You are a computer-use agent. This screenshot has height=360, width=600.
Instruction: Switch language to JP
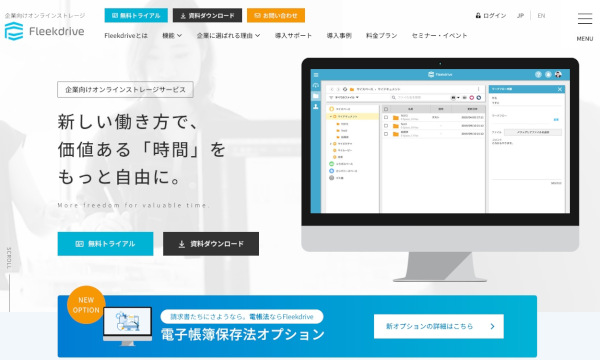[520, 15]
